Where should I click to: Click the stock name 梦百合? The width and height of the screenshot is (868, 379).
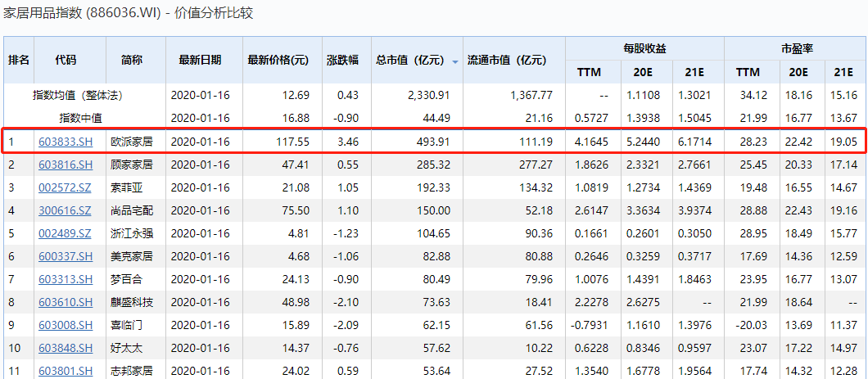pos(127,279)
